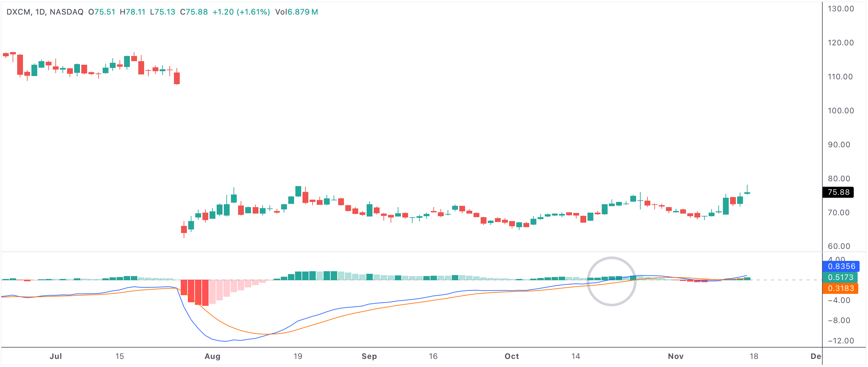Select the low value L75.13
The width and height of the screenshot is (868, 367).
pyautogui.click(x=162, y=12)
